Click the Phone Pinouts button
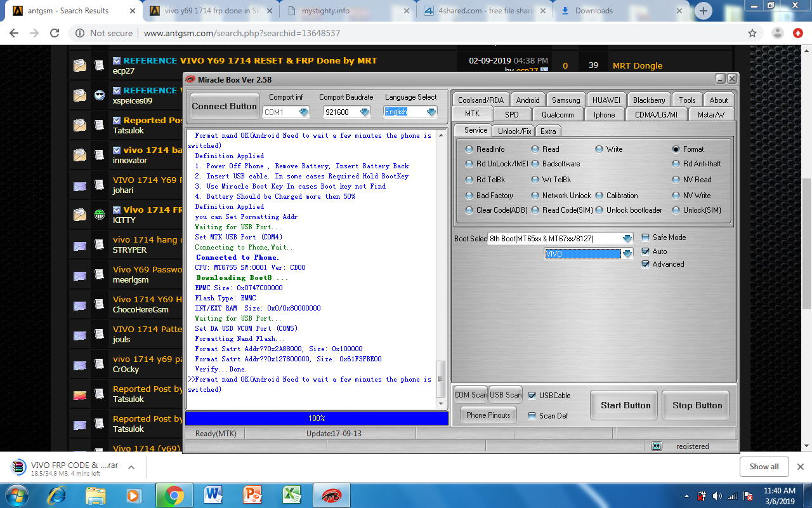This screenshot has width=812, height=508. coord(488,415)
